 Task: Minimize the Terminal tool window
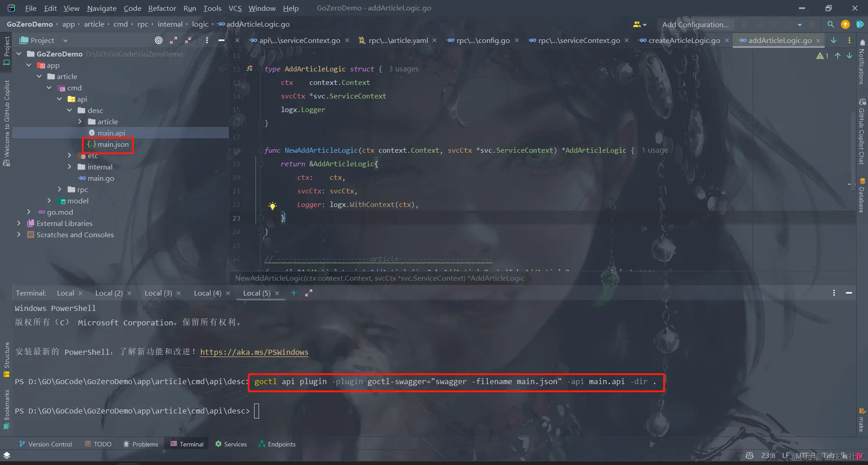pos(849,293)
